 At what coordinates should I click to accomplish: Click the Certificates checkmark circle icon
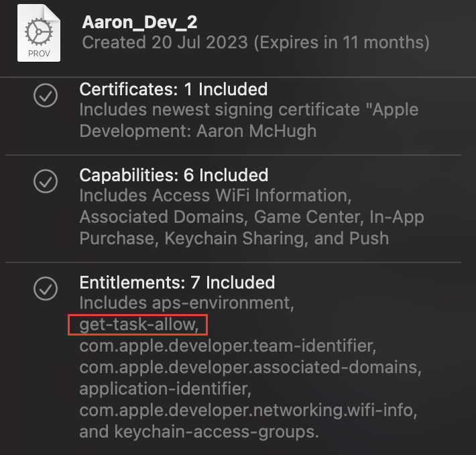[x=46, y=95]
